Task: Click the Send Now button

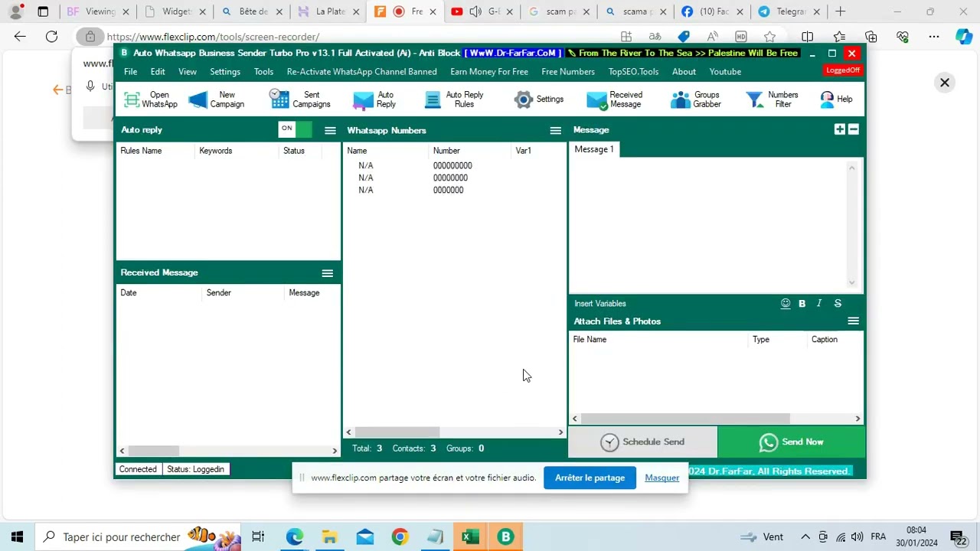Action: point(792,442)
